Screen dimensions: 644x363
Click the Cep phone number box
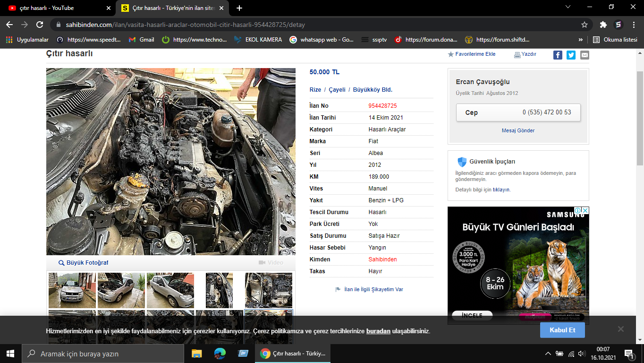518,112
